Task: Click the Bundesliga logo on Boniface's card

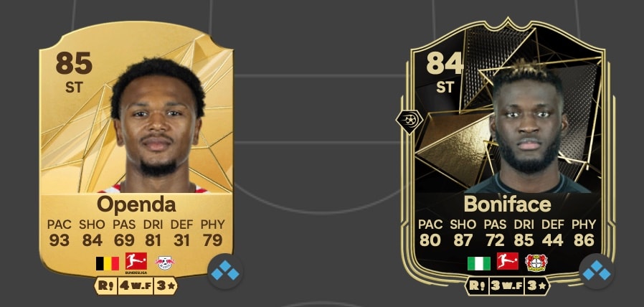Action: 508,261
